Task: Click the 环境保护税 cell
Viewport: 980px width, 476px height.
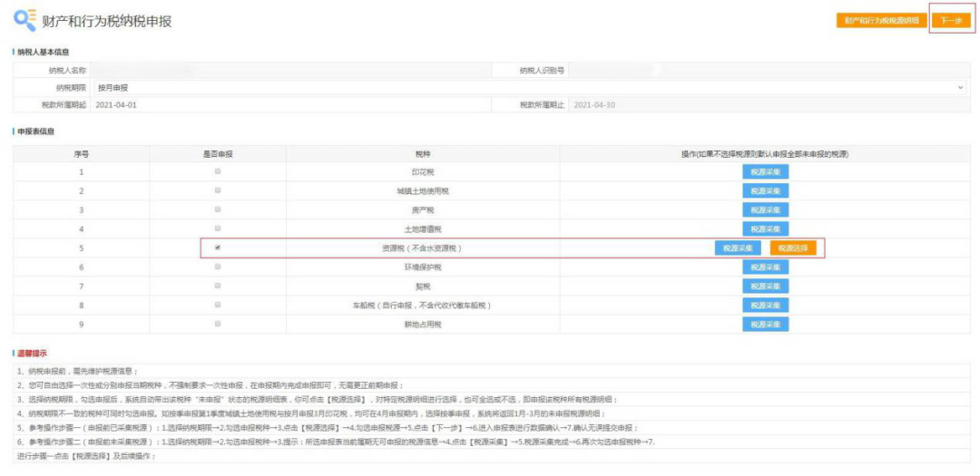Action: pos(423,267)
